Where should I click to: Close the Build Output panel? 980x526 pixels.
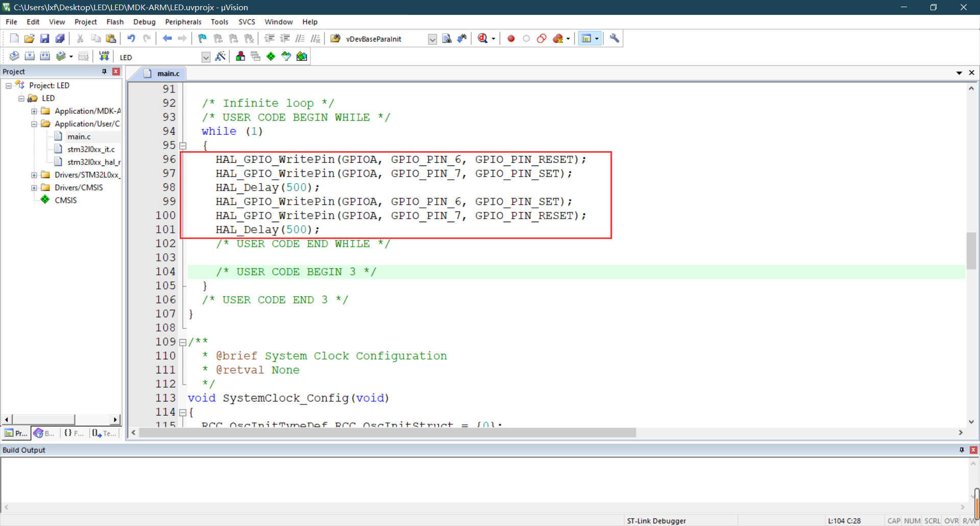(x=973, y=450)
